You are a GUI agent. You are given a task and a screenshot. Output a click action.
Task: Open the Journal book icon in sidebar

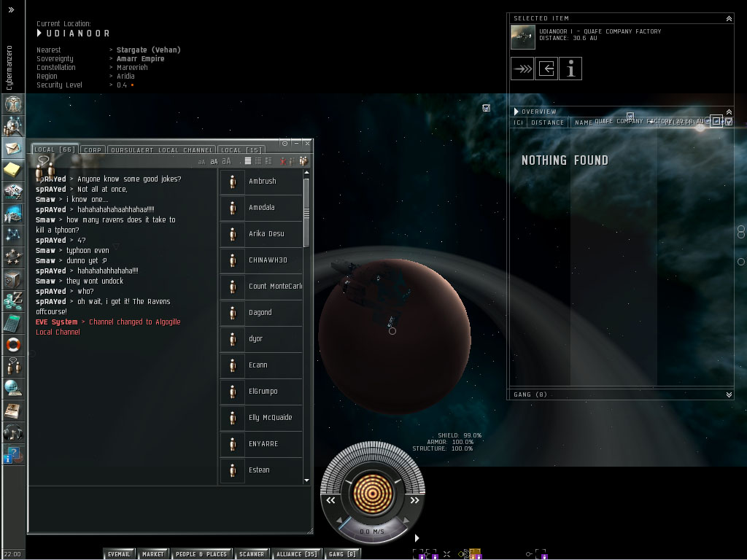[x=13, y=411]
